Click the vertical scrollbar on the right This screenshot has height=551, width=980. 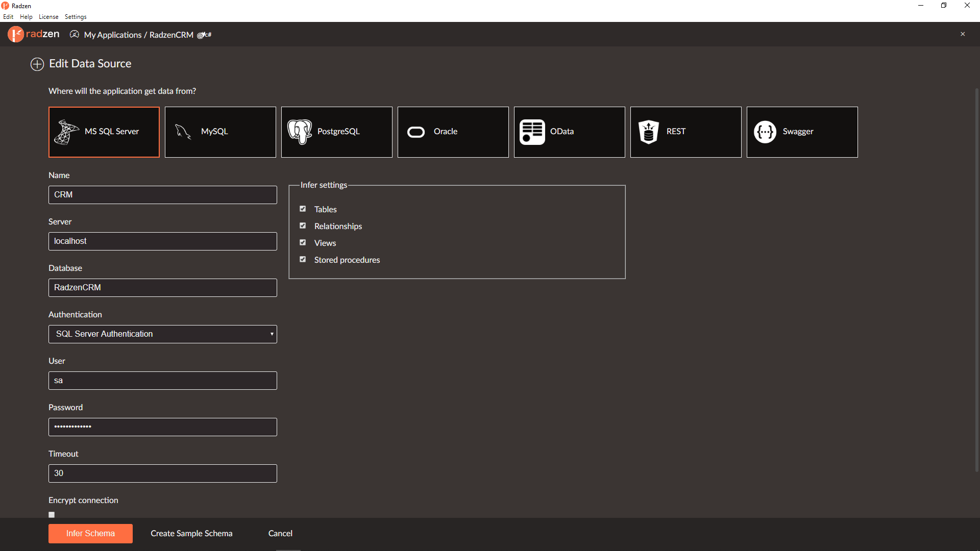[x=977, y=280]
